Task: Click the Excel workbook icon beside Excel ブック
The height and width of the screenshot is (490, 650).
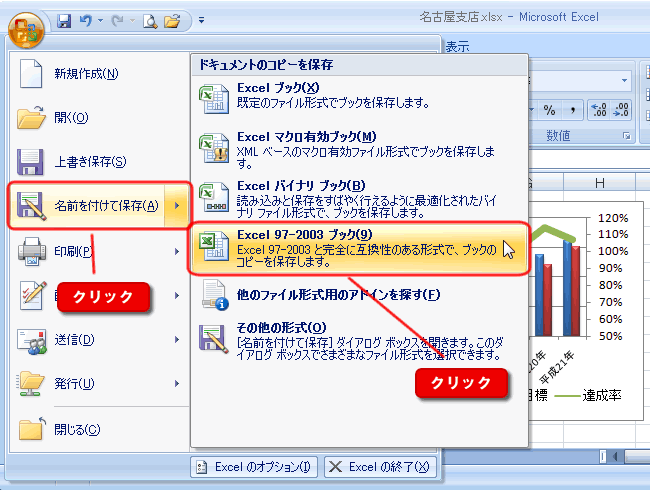Action: coord(214,99)
